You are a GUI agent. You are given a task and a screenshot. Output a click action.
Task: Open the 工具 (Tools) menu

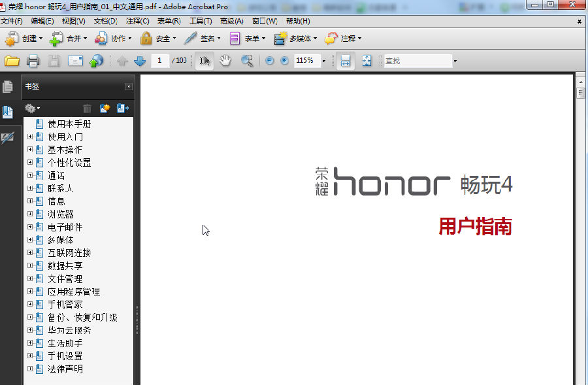[x=201, y=20]
